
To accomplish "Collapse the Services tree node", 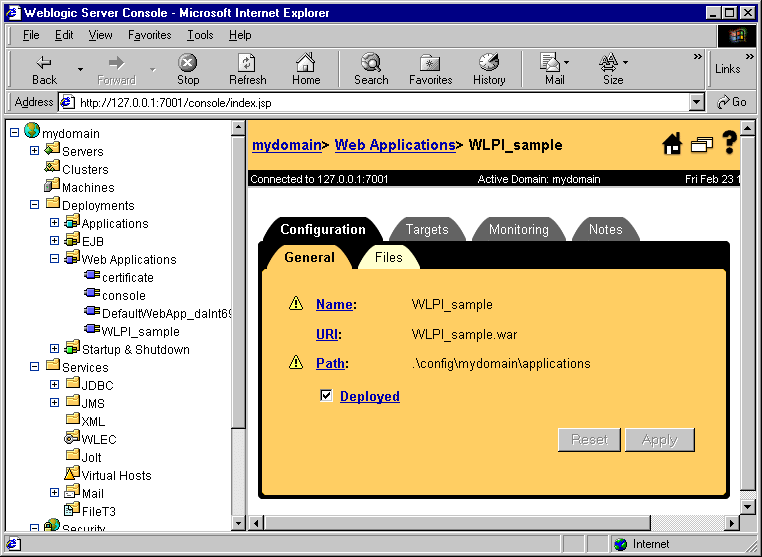I will (35, 366).
